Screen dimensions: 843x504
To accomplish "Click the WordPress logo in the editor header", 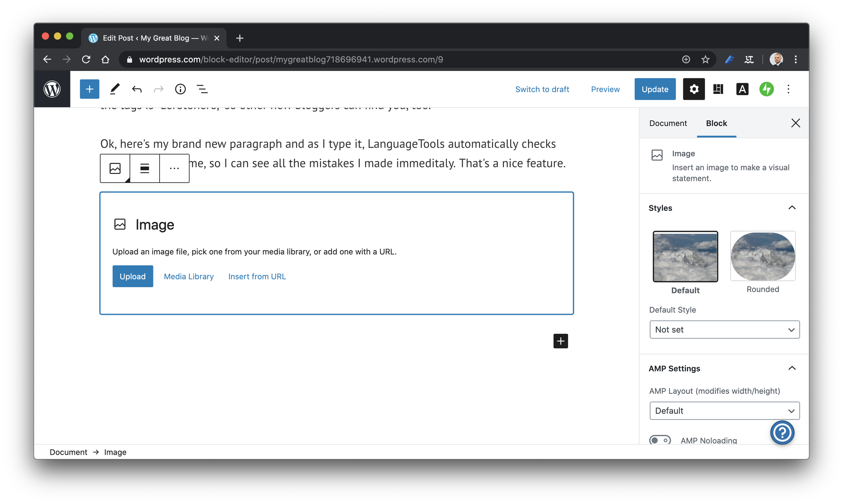I will pyautogui.click(x=52, y=89).
